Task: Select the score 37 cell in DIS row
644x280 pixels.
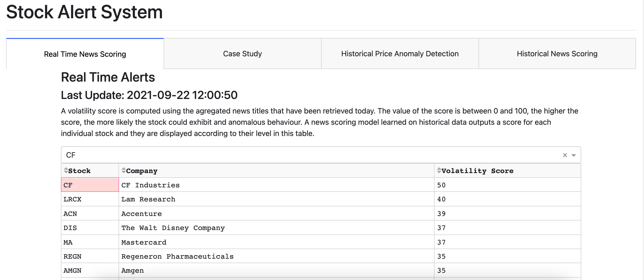Action: click(508, 227)
